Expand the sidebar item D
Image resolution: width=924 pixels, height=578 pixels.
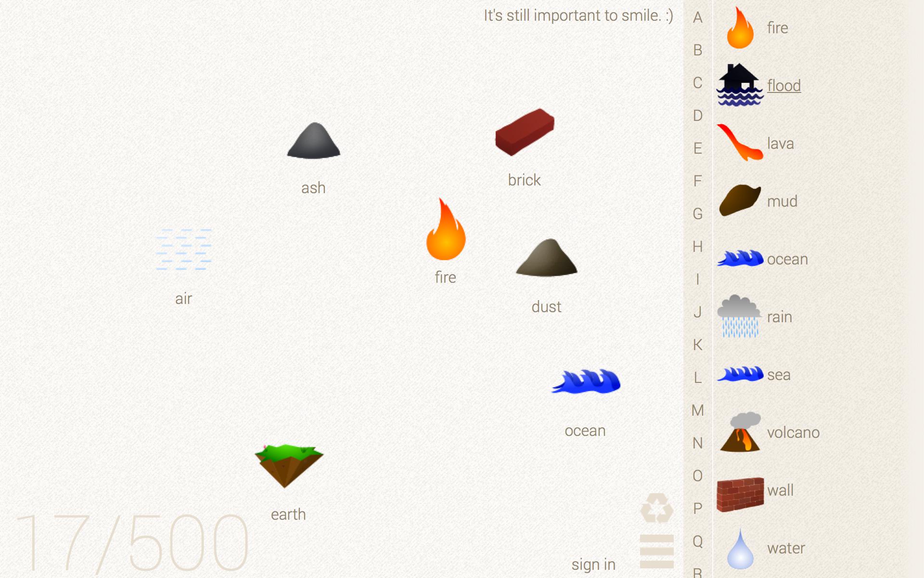(697, 115)
